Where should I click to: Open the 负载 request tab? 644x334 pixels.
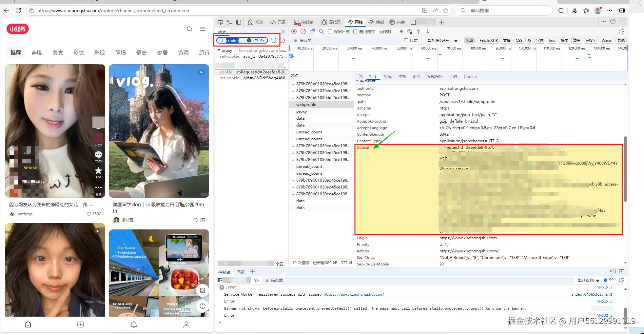388,76
